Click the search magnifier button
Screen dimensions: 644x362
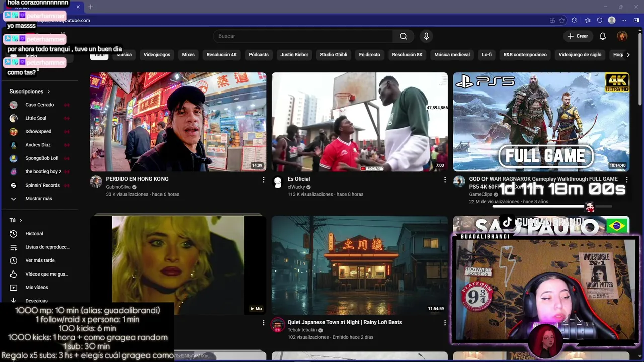pyautogui.click(x=404, y=36)
